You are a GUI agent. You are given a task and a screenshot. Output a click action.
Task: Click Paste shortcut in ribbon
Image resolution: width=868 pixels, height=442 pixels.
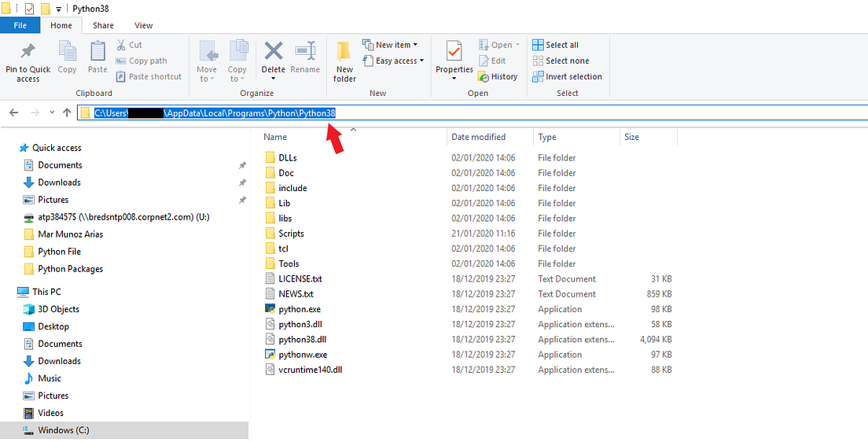click(149, 76)
